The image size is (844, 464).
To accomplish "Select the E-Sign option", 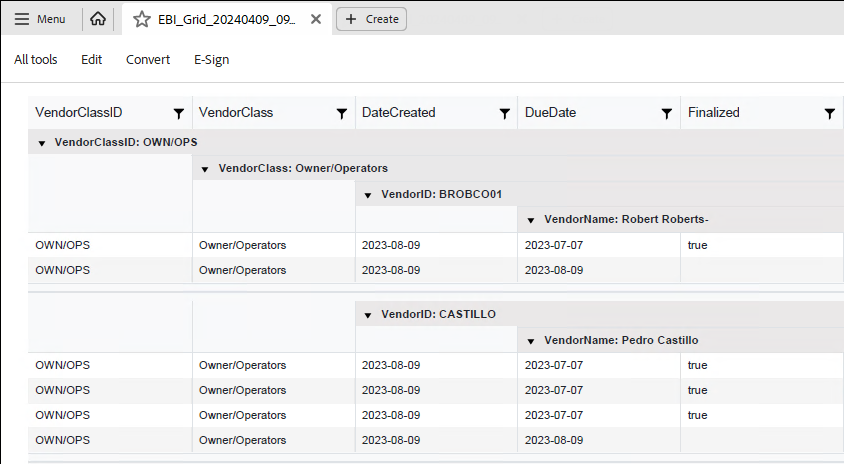I will pyautogui.click(x=211, y=60).
